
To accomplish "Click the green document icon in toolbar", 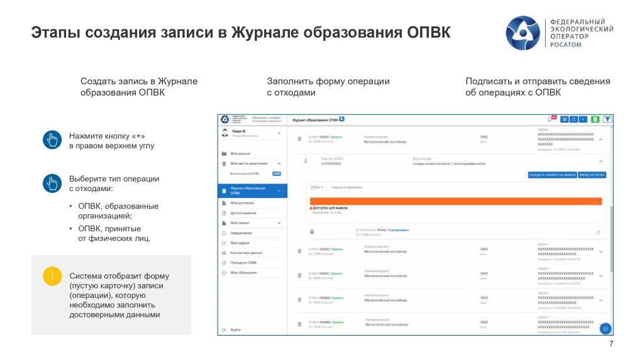I will pos(595,119).
